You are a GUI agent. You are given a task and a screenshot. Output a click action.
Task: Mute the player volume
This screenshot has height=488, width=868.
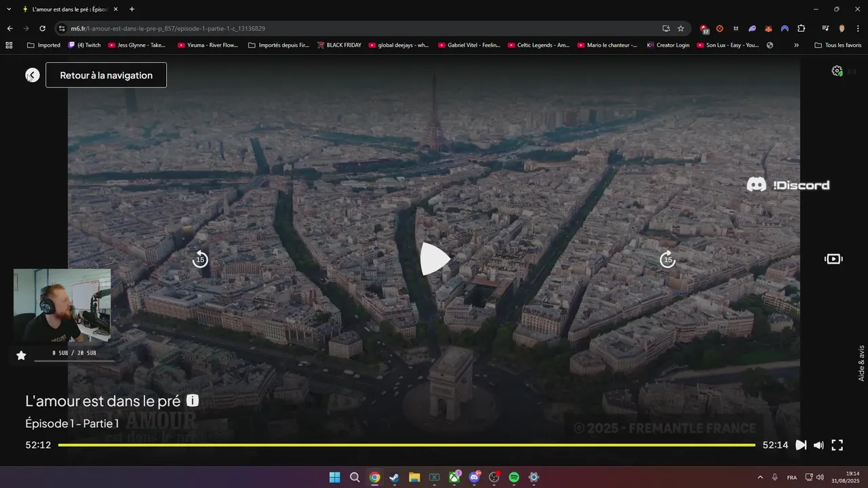818,445
